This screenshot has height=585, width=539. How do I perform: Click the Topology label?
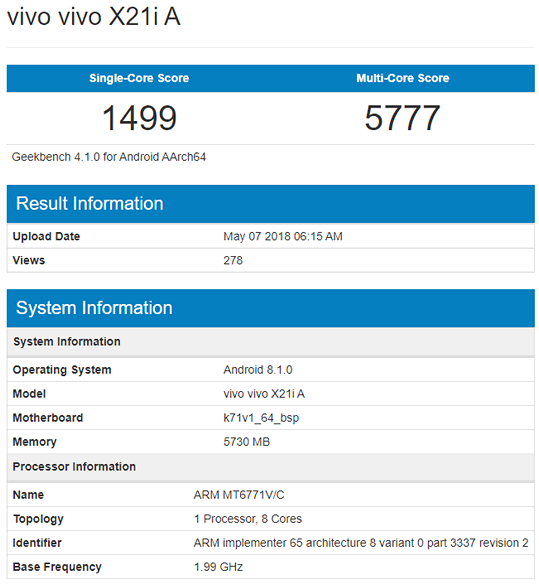(x=38, y=519)
